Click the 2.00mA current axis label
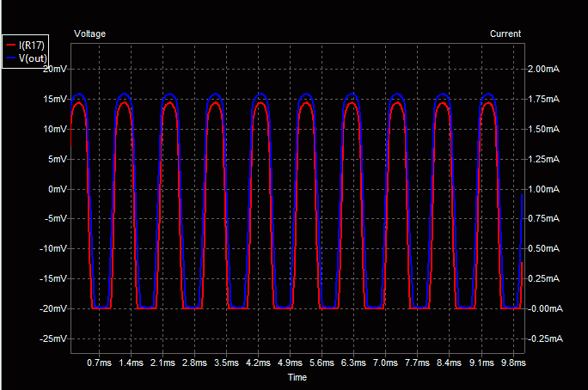The image size is (588, 390). pos(544,69)
